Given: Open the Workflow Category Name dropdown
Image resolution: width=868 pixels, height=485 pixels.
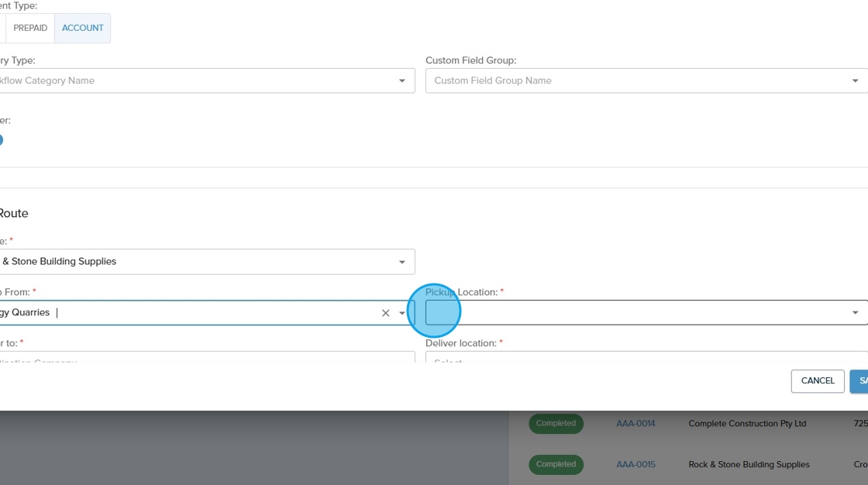Looking at the screenshot, I should pyautogui.click(x=201, y=81).
